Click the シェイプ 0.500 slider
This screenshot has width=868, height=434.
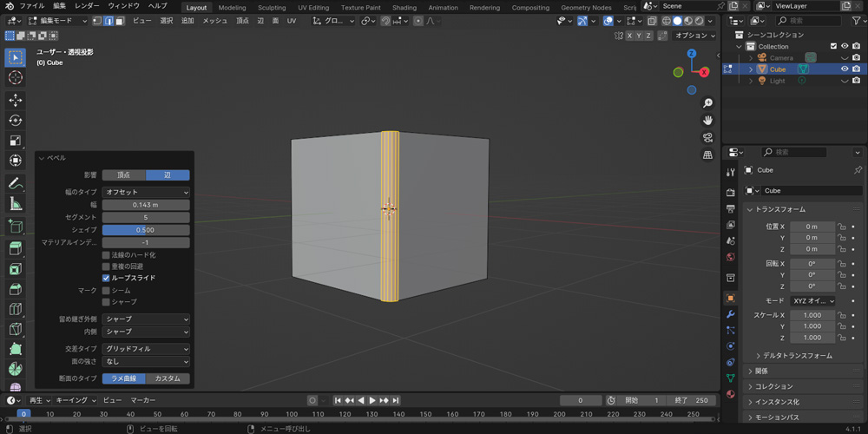point(146,230)
